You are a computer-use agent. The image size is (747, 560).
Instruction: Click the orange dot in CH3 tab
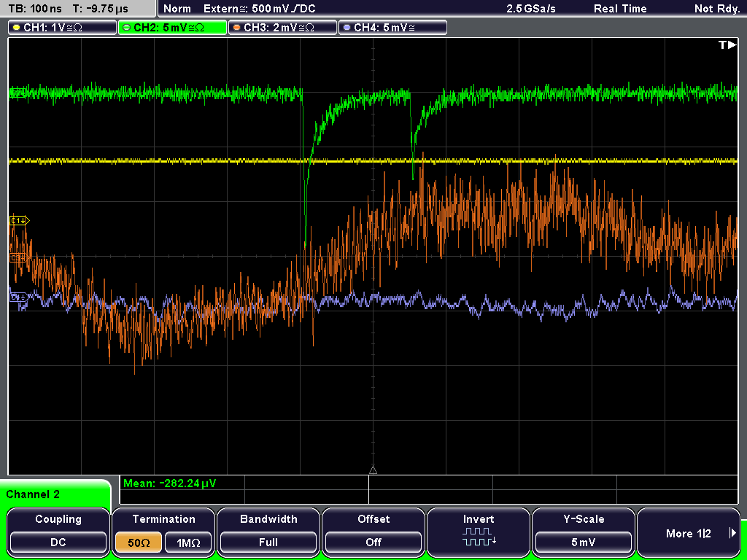237,28
